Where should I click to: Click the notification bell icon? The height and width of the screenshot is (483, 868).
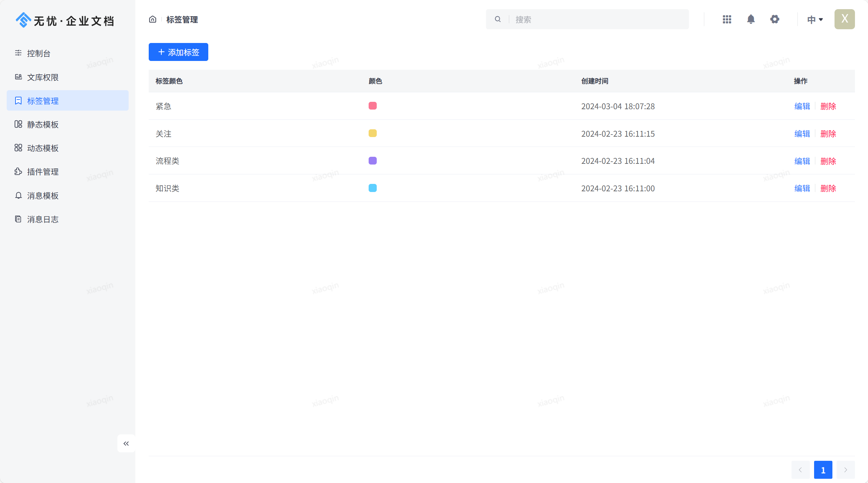(x=751, y=19)
